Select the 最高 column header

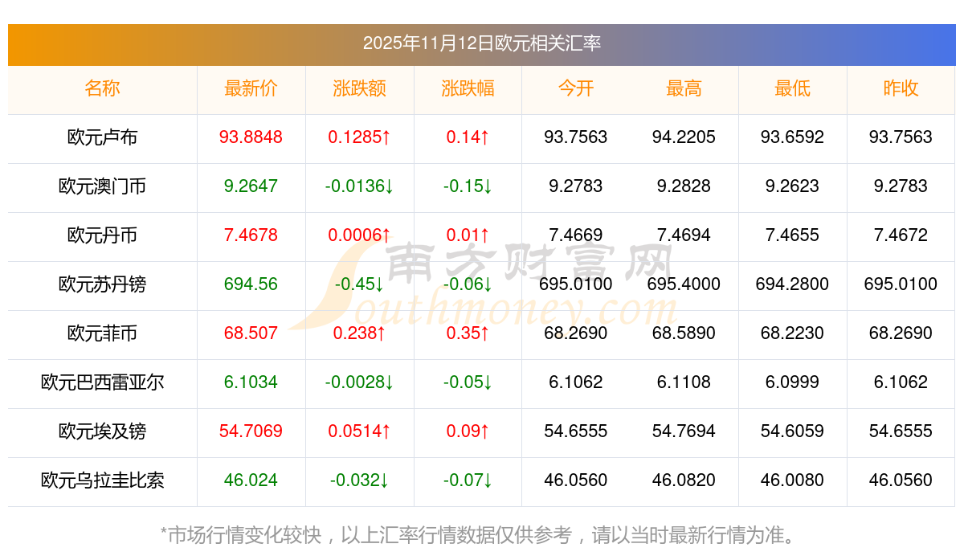(684, 88)
